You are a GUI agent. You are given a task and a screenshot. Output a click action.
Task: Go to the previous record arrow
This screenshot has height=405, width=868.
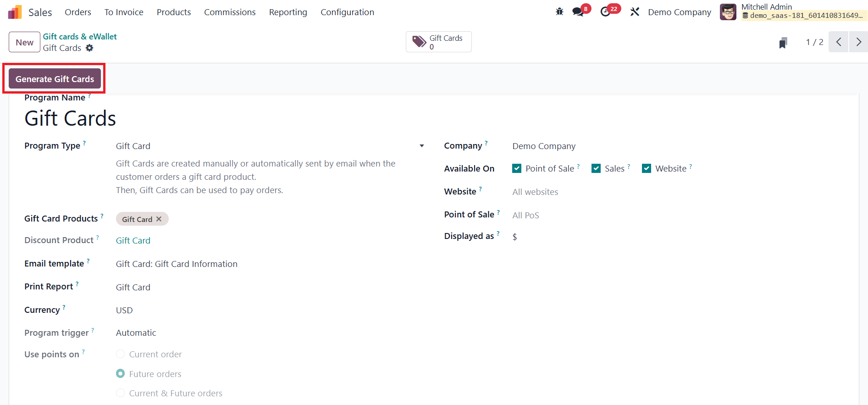(839, 42)
